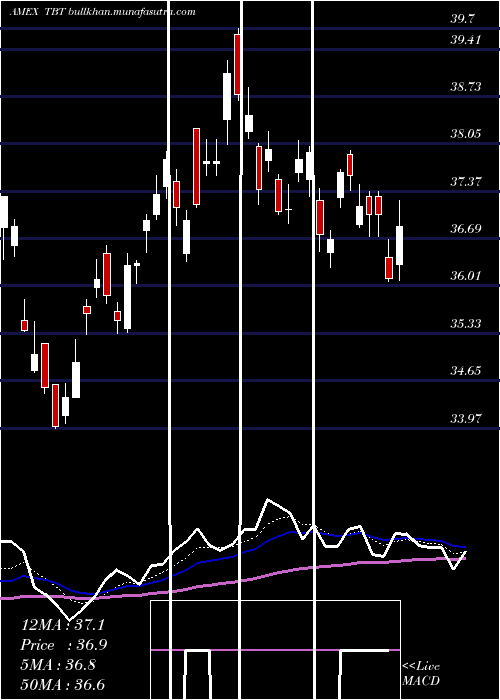Click the 12MA : 37.1 readout
The height and width of the screenshot is (700, 500).
pos(62,625)
